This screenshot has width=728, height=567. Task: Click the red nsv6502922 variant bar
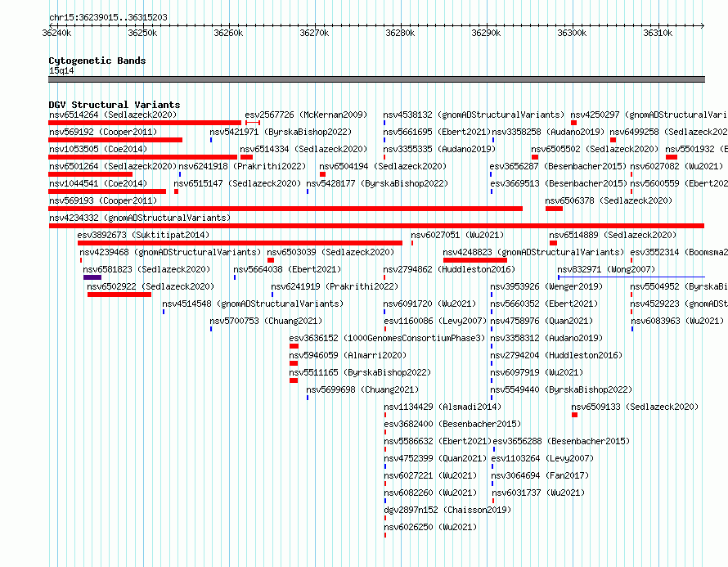tap(119, 295)
